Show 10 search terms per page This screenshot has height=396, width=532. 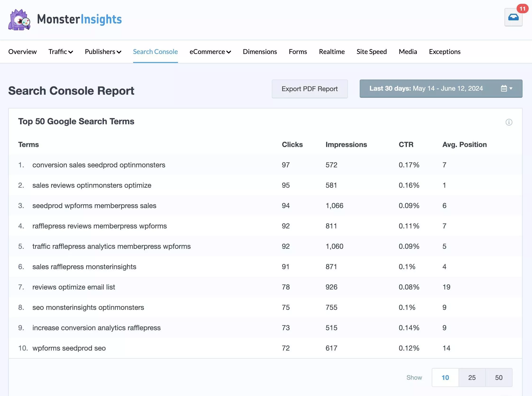(445, 378)
